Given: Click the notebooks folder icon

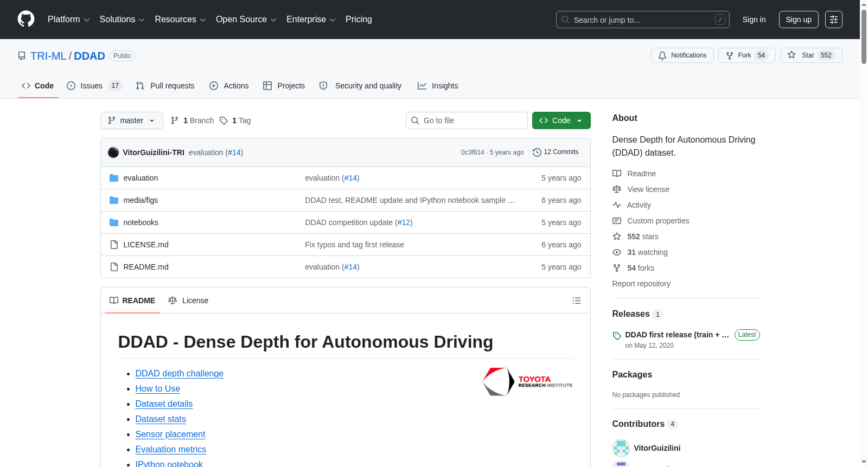Looking at the screenshot, I should 114,222.
